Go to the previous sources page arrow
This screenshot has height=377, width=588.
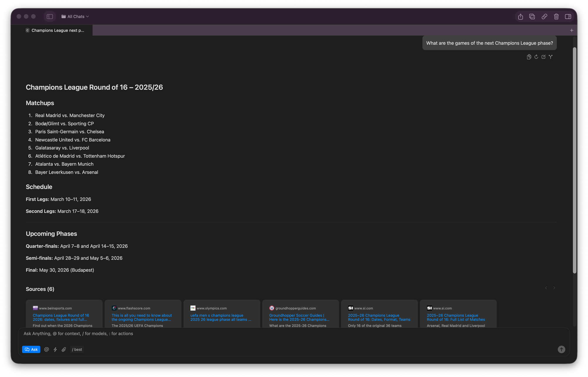(x=546, y=288)
